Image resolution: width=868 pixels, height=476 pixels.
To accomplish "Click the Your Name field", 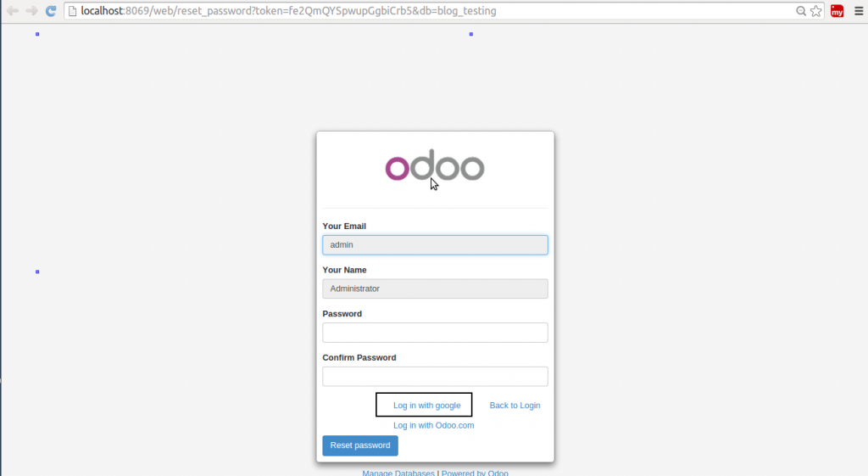I will [x=435, y=288].
